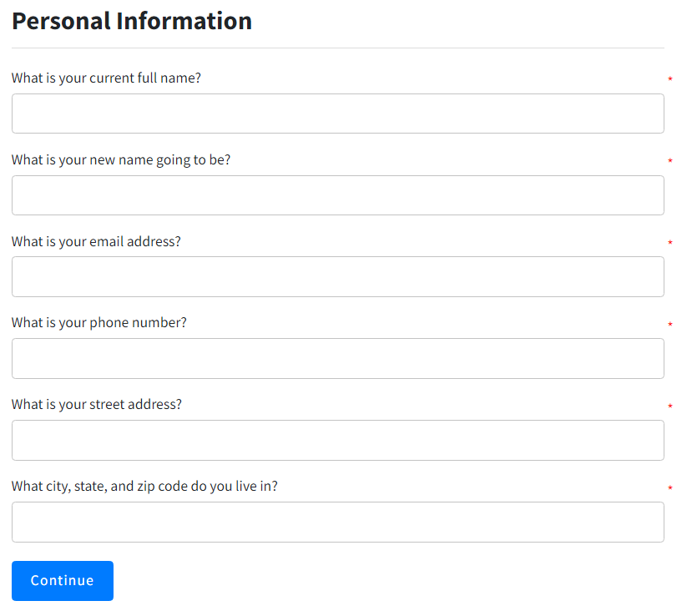Focus the city, state, zip code field
Screen dimensions: 692x616
337,522
